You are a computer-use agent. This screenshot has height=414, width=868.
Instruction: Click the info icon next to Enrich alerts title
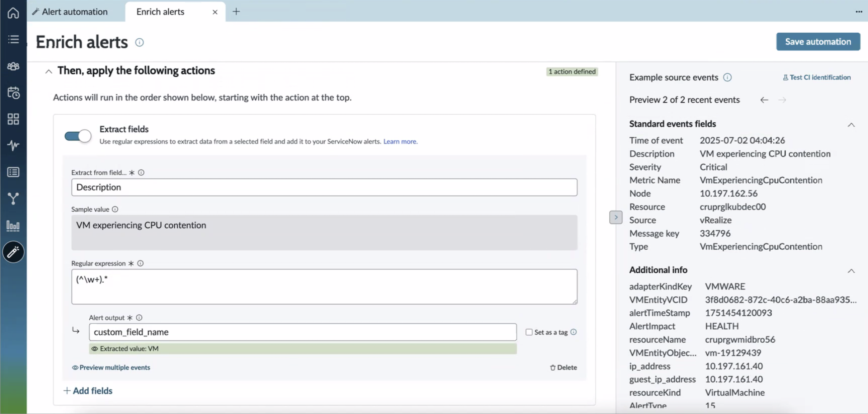click(140, 42)
